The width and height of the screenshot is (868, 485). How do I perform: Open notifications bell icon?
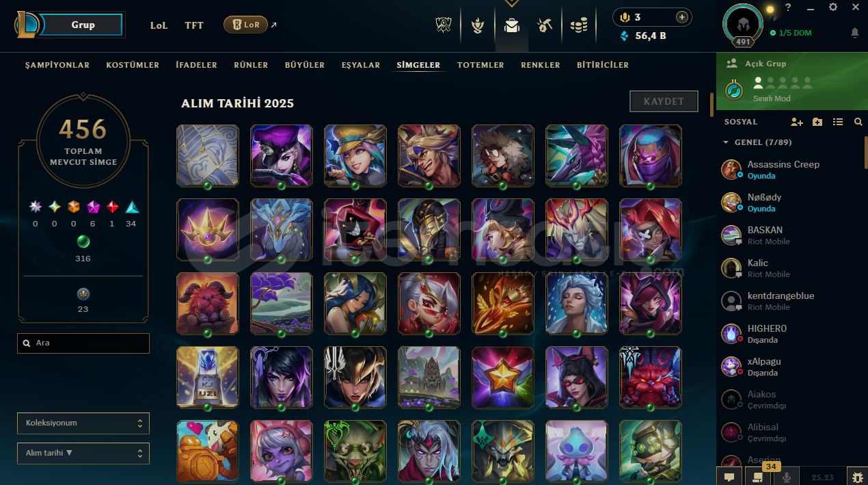coord(855,33)
